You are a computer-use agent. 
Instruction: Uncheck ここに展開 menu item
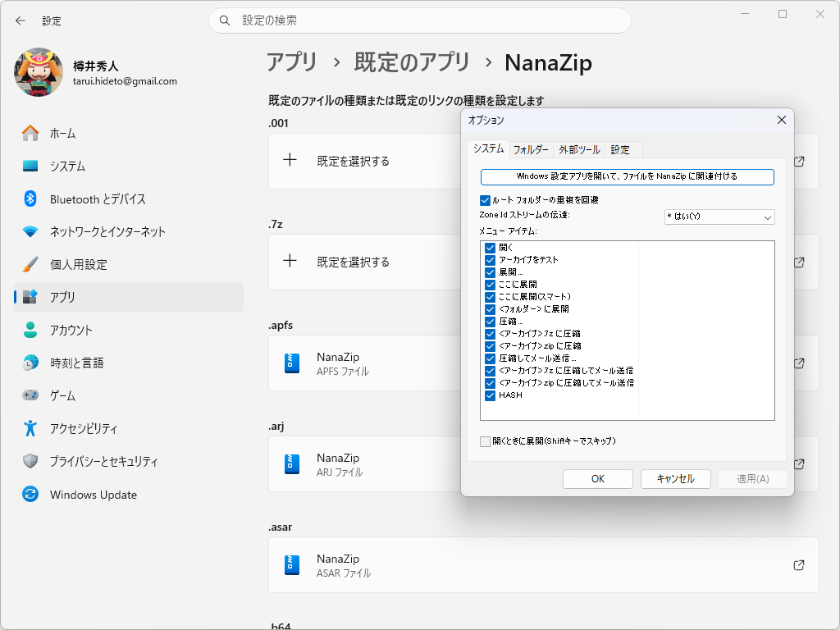[490, 285]
